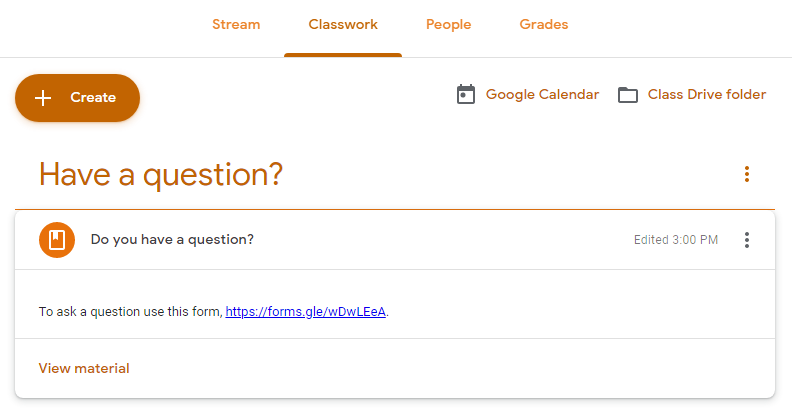Open three-dot menu for 'Have a question?' topic
Viewport: 792px width, 413px height.
(746, 175)
